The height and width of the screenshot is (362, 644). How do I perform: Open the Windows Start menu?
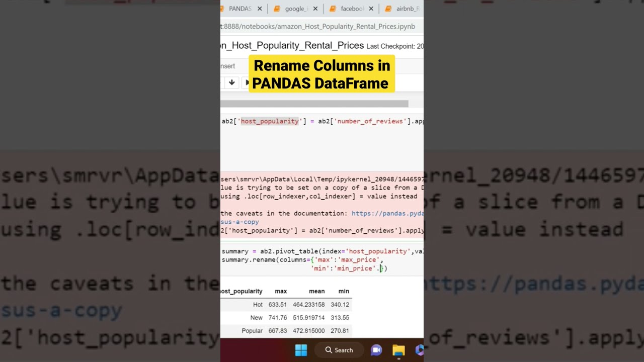tap(301, 350)
